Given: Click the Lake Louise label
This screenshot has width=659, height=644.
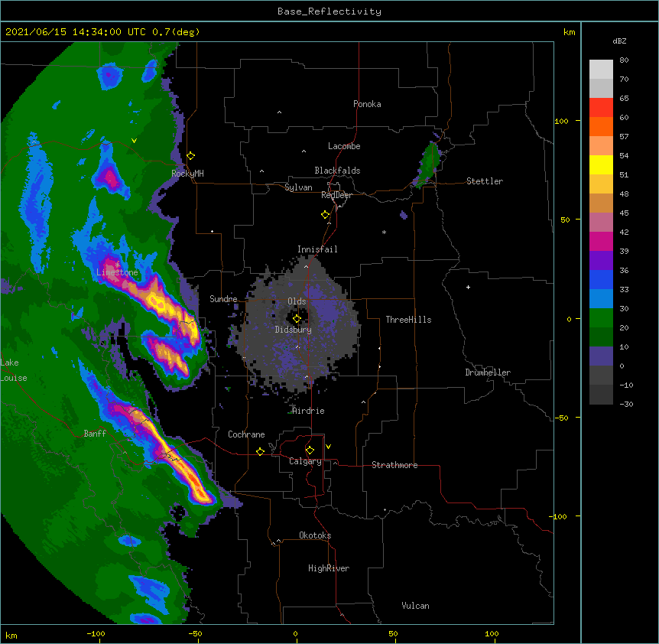Looking at the screenshot, I should 14,370.
